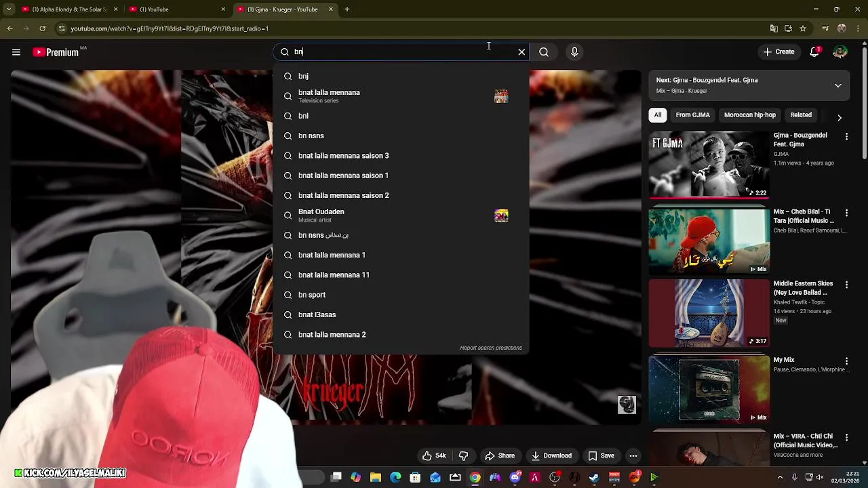Pick 'bnat lalla mennana 1' suggestion
The width and height of the screenshot is (868, 488).
(x=400, y=255)
